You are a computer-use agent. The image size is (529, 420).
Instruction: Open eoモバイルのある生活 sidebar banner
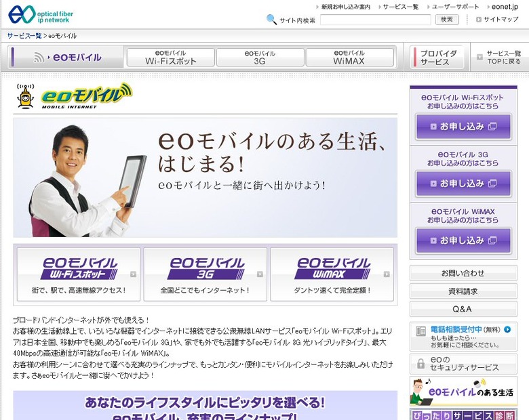tap(463, 392)
